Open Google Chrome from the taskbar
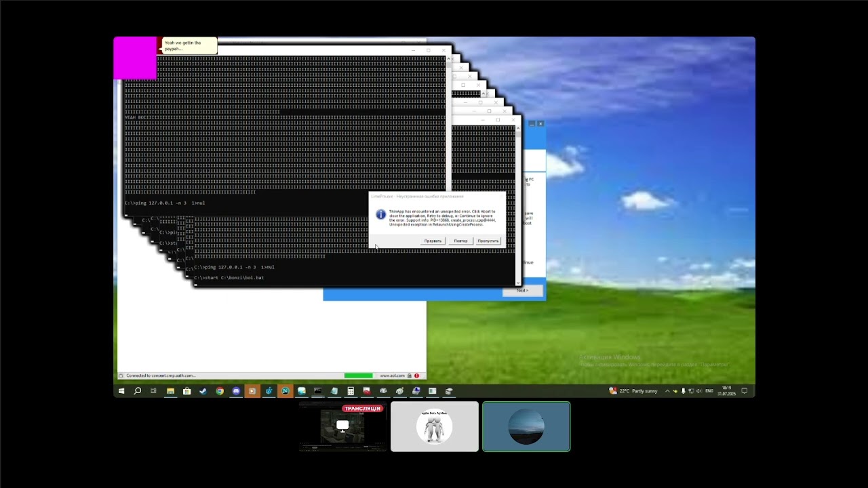Screen dimensions: 868x488 tap(220, 391)
